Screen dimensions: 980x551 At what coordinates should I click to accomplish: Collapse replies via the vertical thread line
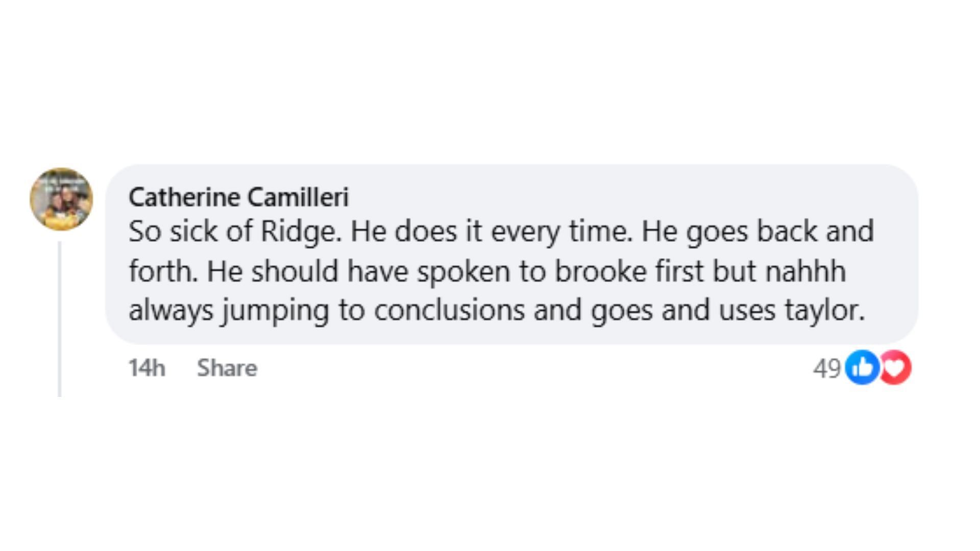click(x=60, y=319)
